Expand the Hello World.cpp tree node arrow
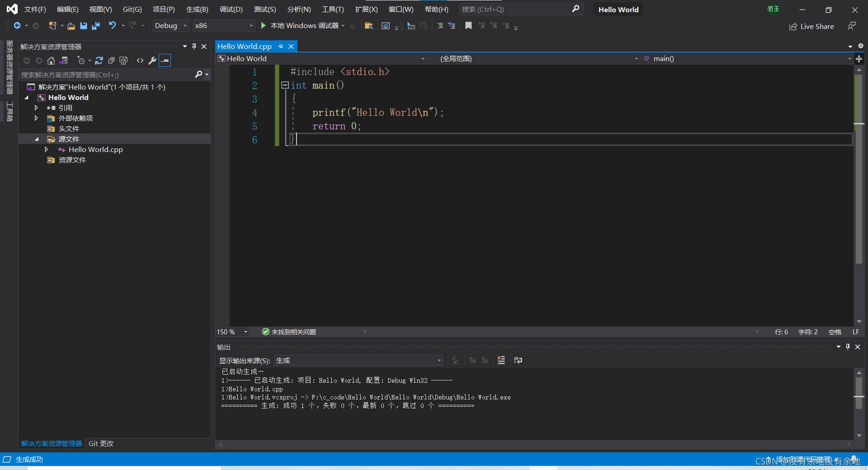 (x=46, y=149)
